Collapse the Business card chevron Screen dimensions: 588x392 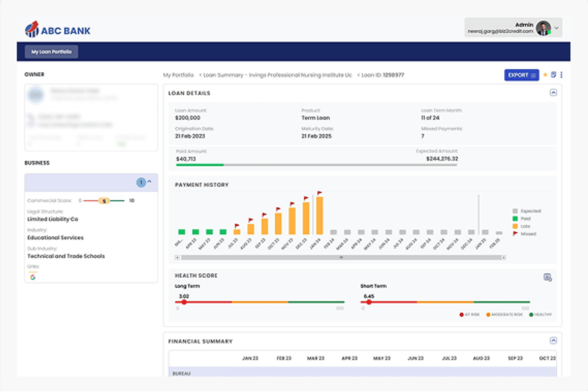coord(149,182)
